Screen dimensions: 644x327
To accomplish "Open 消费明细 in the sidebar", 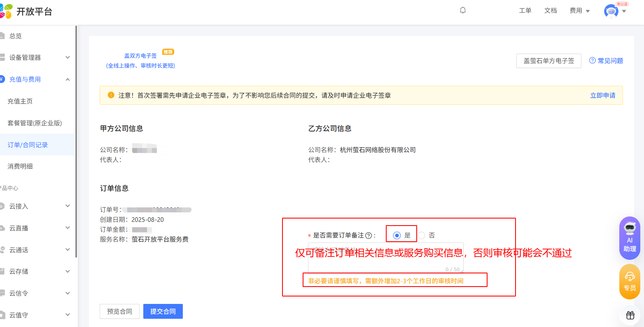I will tap(20, 166).
